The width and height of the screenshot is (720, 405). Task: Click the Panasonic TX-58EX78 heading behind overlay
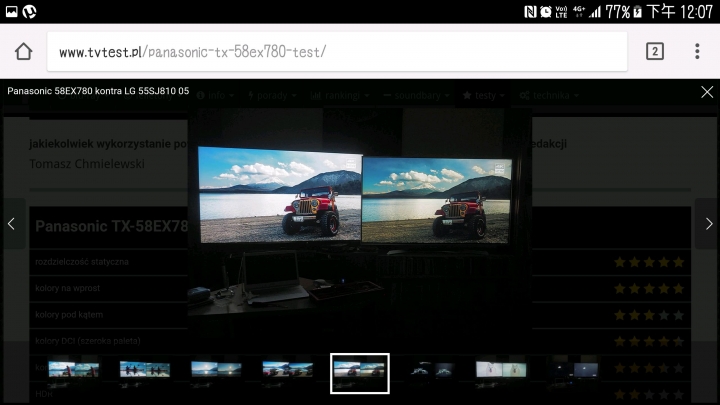point(112,226)
